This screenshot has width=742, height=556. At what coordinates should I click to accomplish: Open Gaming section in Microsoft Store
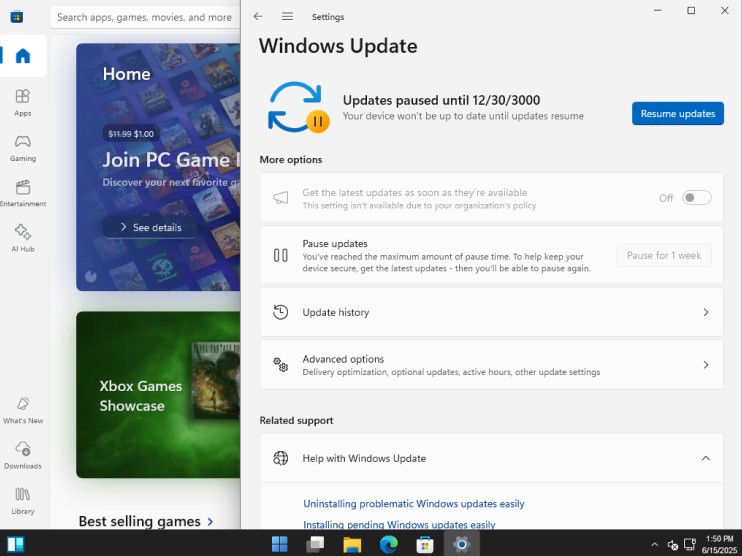click(x=23, y=148)
